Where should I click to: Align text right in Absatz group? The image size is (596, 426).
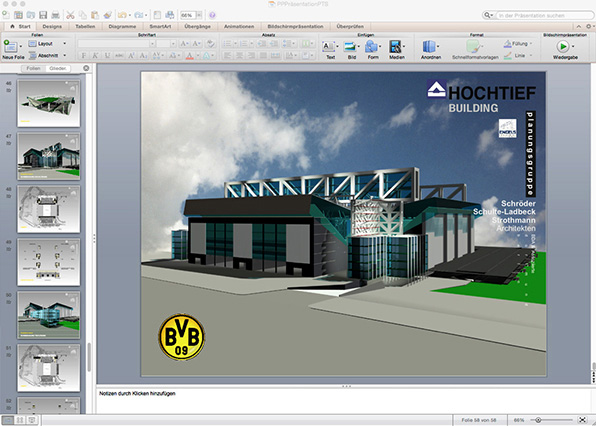point(251,55)
